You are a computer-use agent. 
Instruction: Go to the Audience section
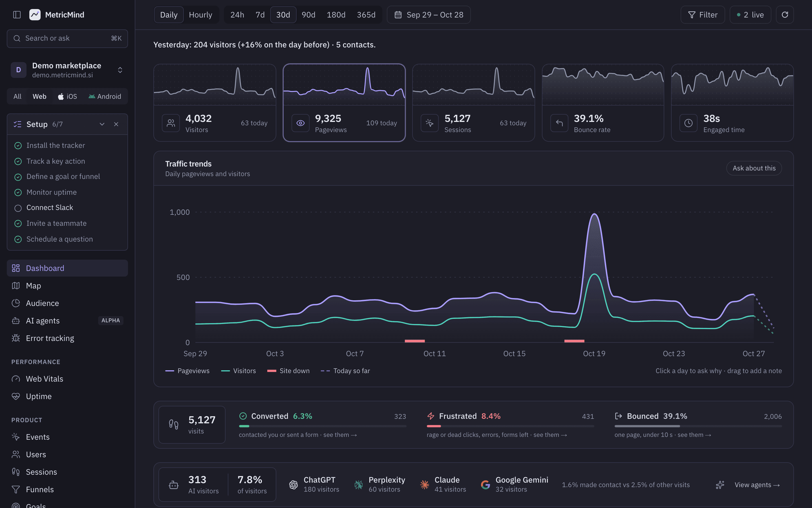(x=67, y=303)
